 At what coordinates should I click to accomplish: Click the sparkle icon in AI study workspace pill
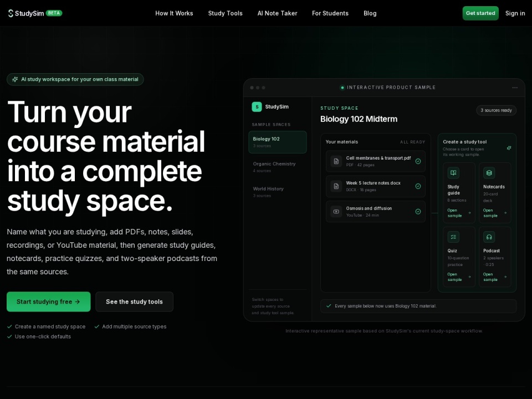coord(15,79)
